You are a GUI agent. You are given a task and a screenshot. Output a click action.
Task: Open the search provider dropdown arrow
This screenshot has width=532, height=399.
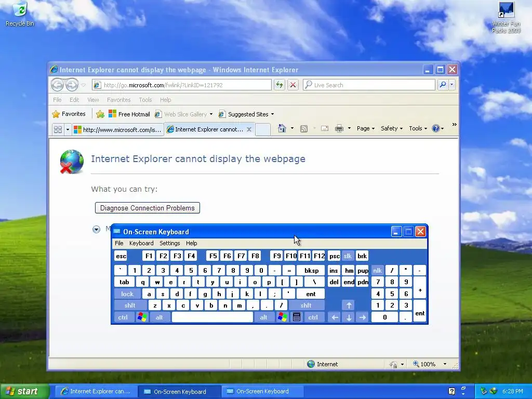pos(451,85)
